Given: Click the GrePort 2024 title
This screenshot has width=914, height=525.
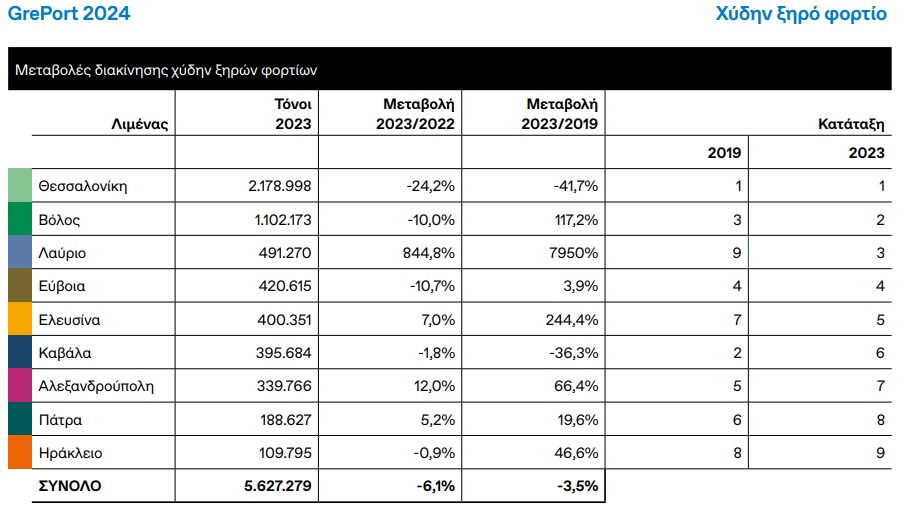Looking at the screenshot, I should [x=68, y=14].
